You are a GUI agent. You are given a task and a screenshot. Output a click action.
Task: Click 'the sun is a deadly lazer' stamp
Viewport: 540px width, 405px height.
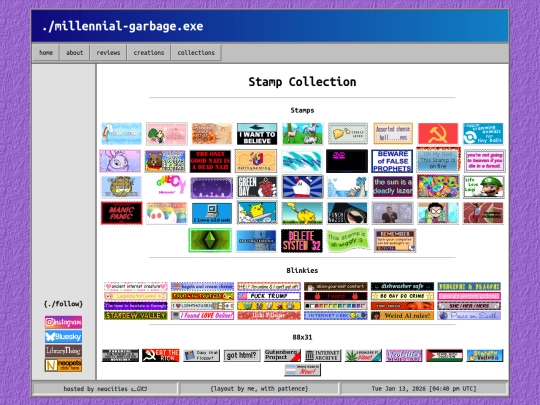coord(392,187)
